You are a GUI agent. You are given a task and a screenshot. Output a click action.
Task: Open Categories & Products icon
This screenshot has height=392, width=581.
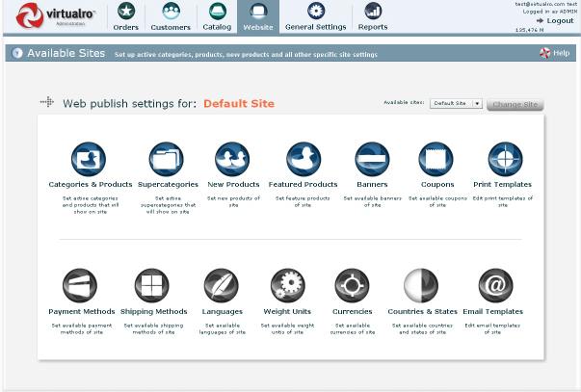(89, 159)
